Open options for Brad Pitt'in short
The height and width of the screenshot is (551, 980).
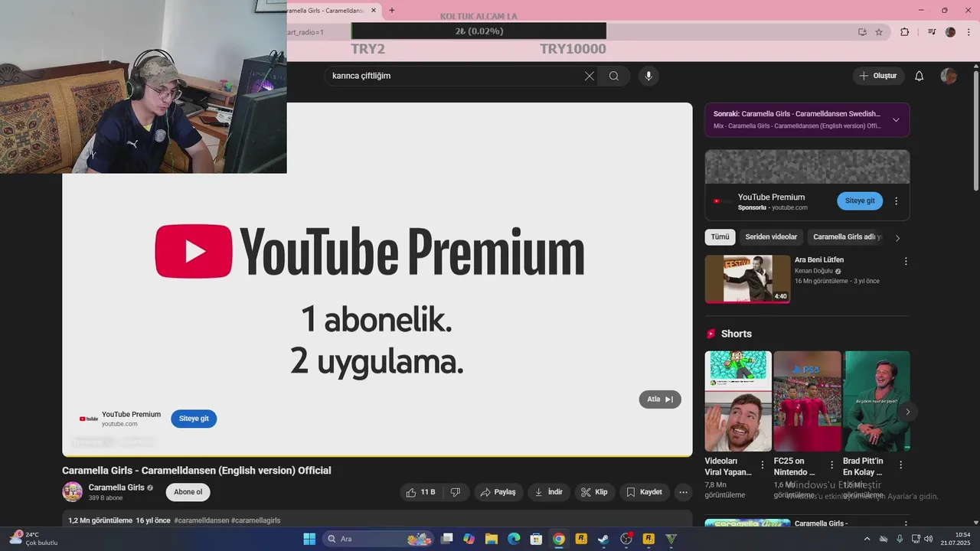click(900, 465)
